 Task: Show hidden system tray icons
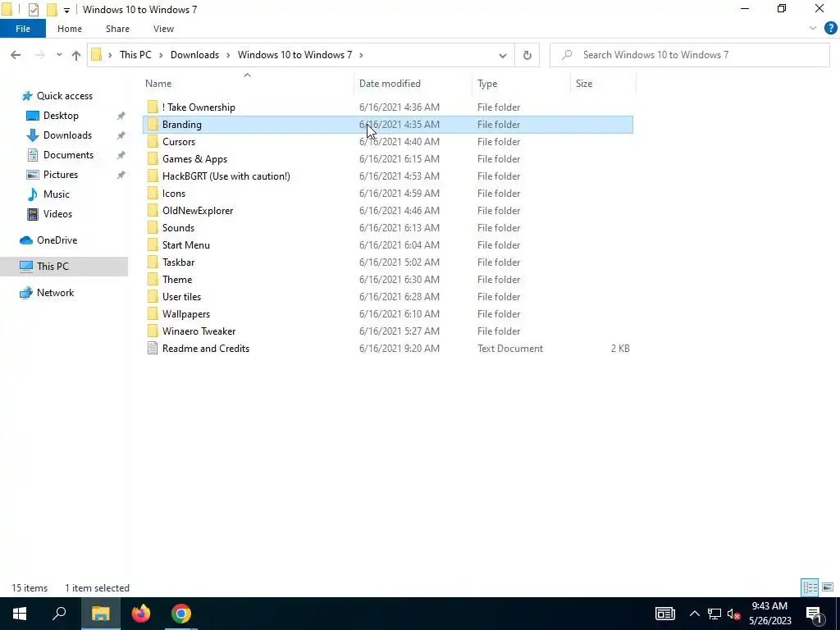tap(694, 614)
